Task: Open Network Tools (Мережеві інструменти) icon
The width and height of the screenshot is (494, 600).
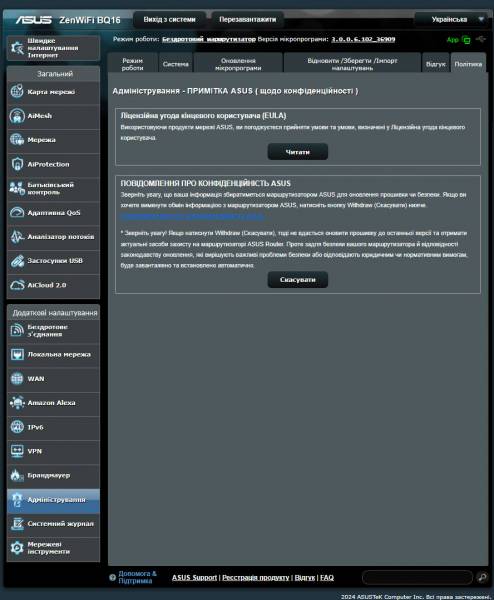Action: tap(17, 548)
